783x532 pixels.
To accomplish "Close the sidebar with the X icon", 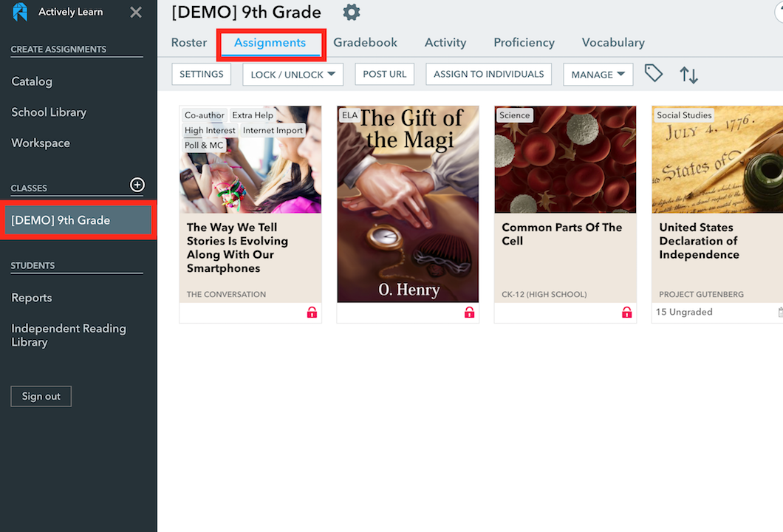I will 136,12.
